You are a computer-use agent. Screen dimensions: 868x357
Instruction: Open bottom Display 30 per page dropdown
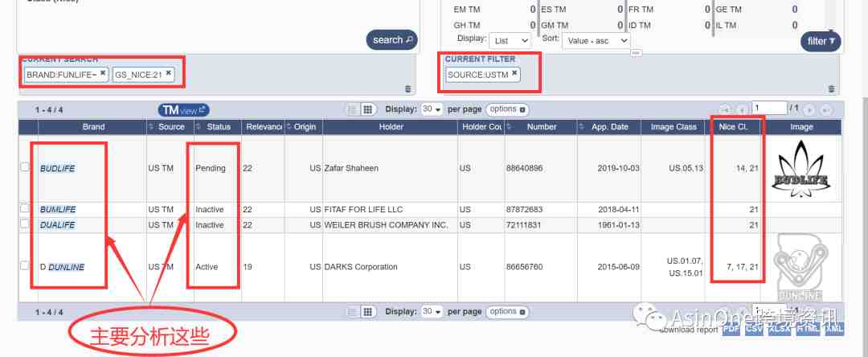pyautogui.click(x=432, y=312)
